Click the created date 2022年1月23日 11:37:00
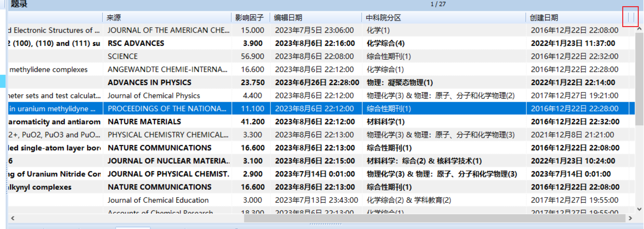The height and width of the screenshot is (229, 644). tap(573, 43)
